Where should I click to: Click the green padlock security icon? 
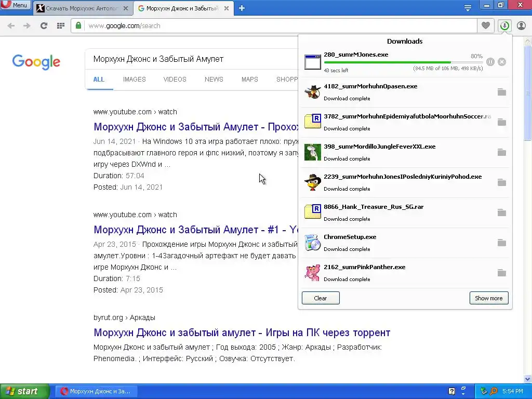point(78,25)
